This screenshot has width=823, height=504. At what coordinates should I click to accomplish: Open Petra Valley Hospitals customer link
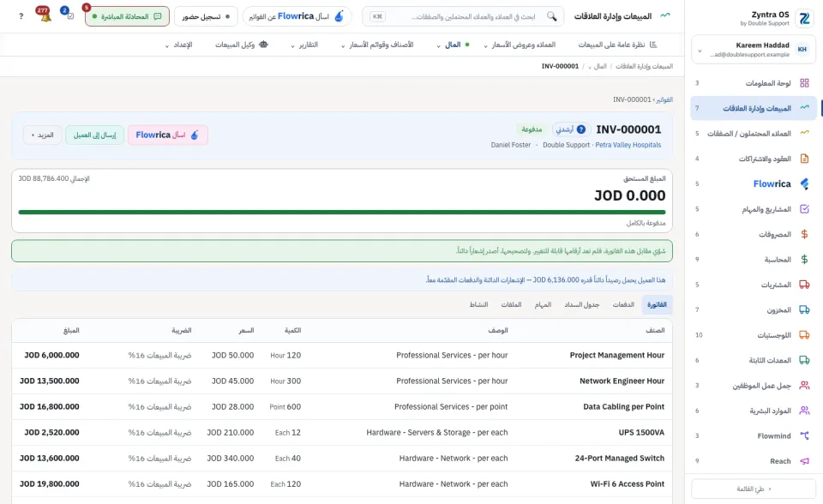tap(628, 145)
